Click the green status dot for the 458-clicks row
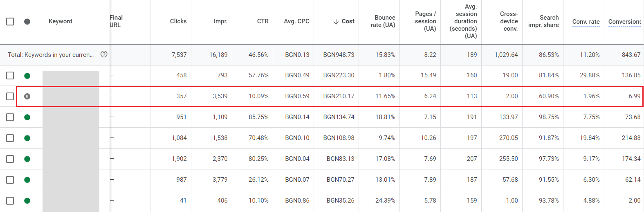This screenshot has width=644, height=212. point(27,76)
